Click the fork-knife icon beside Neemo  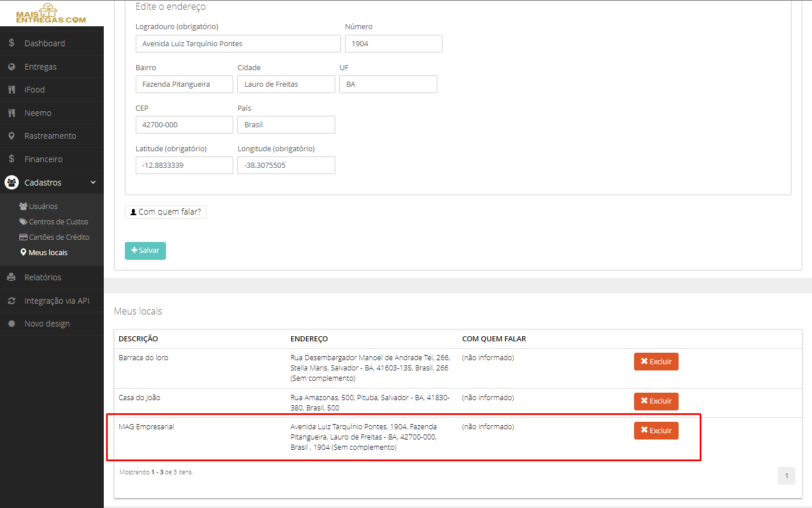tap(11, 113)
